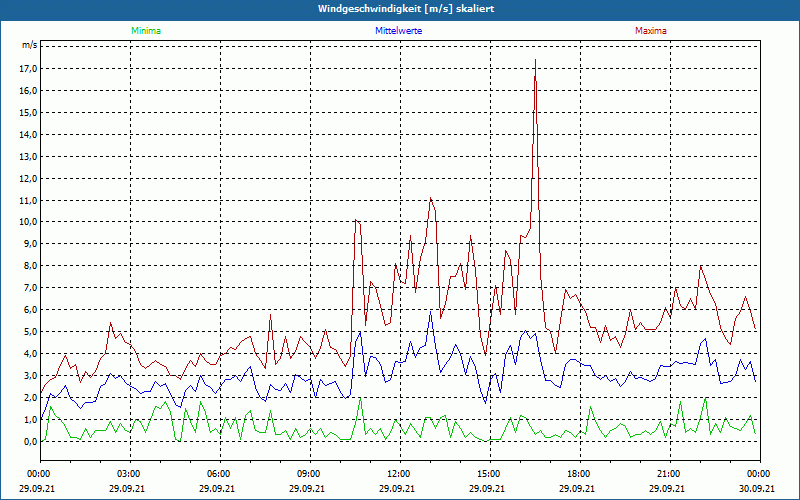The image size is (800, 500).
Task: Click the 03:00 time axis label
Action: (x=131, y=473)
